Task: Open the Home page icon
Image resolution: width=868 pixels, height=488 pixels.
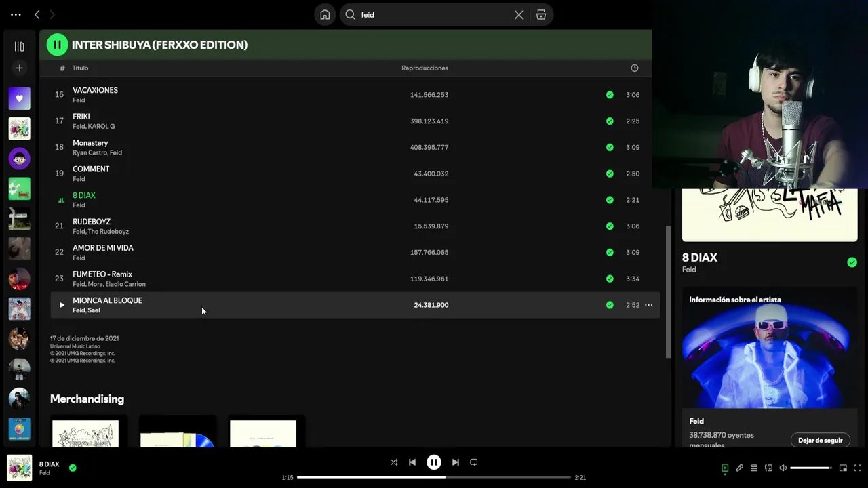Action: click(325, 14)
